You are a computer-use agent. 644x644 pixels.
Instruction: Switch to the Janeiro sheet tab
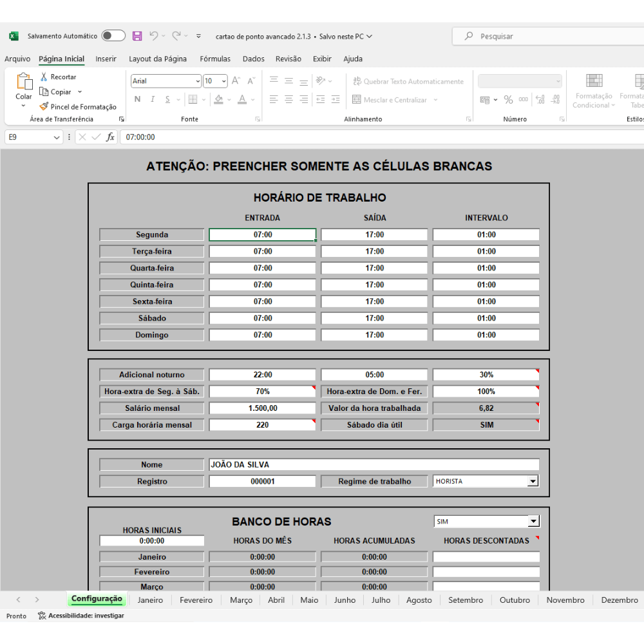click(150, 600)
